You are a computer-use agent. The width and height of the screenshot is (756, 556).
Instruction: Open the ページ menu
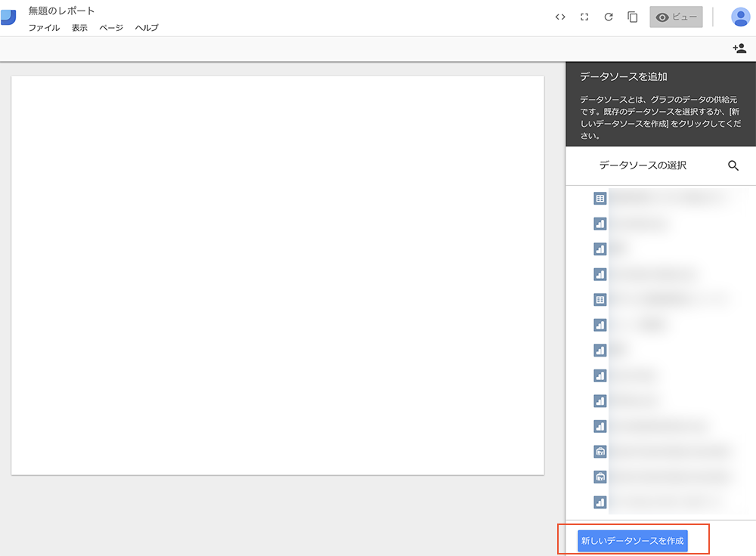coord(111,28)
